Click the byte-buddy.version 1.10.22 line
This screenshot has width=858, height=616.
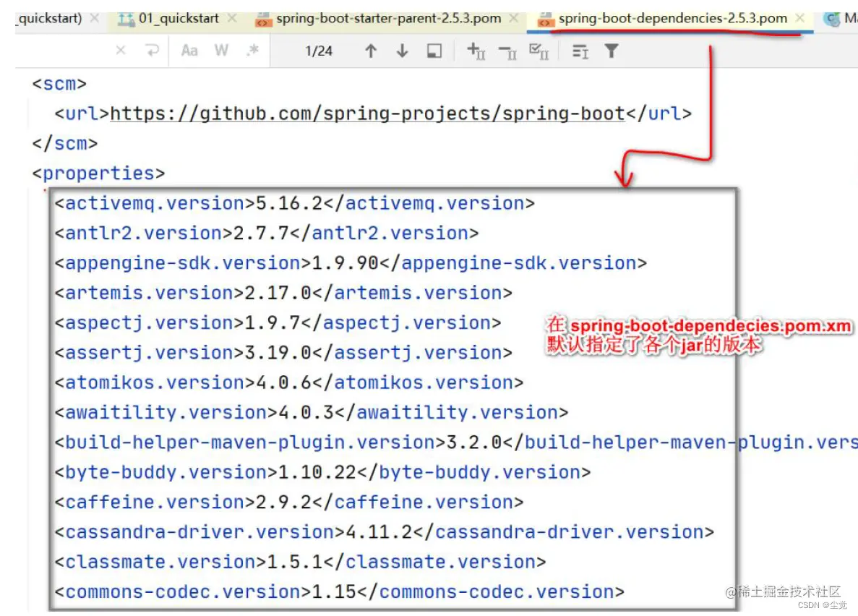(323, 473)
